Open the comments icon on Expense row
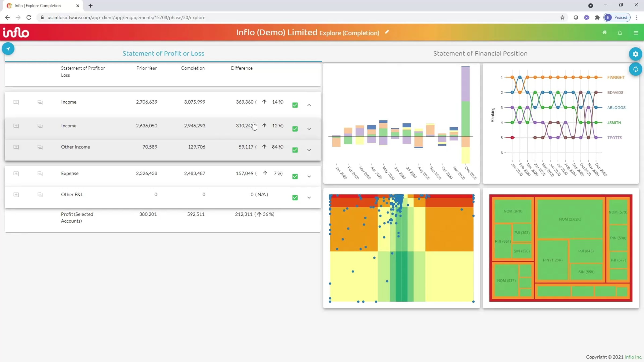 (x=40, y=173)
